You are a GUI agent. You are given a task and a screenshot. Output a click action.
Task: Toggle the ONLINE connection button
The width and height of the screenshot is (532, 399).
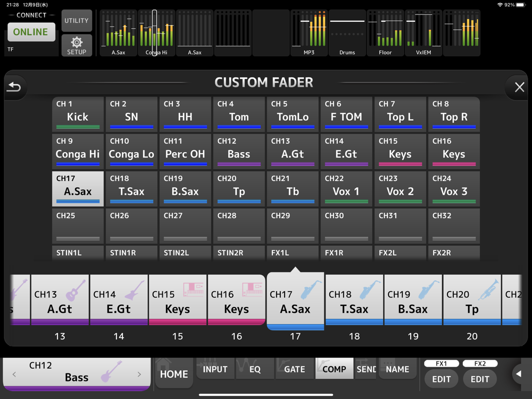point(30,32)
